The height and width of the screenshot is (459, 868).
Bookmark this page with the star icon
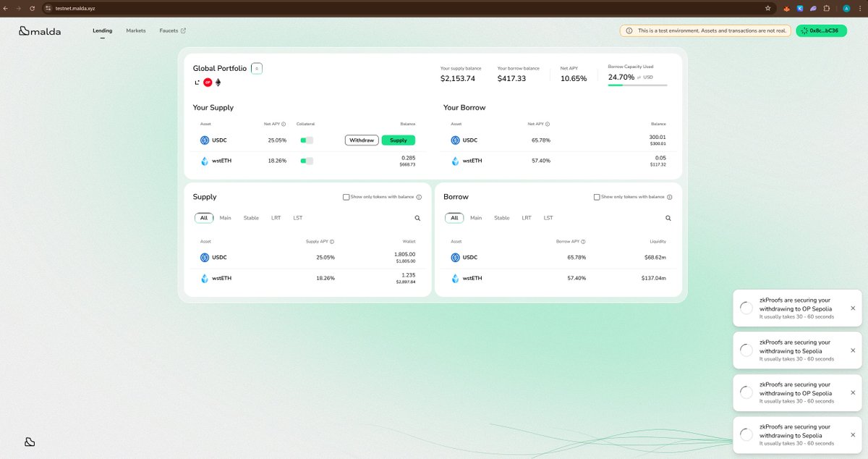pyautogui.click(x=767, y=8)
